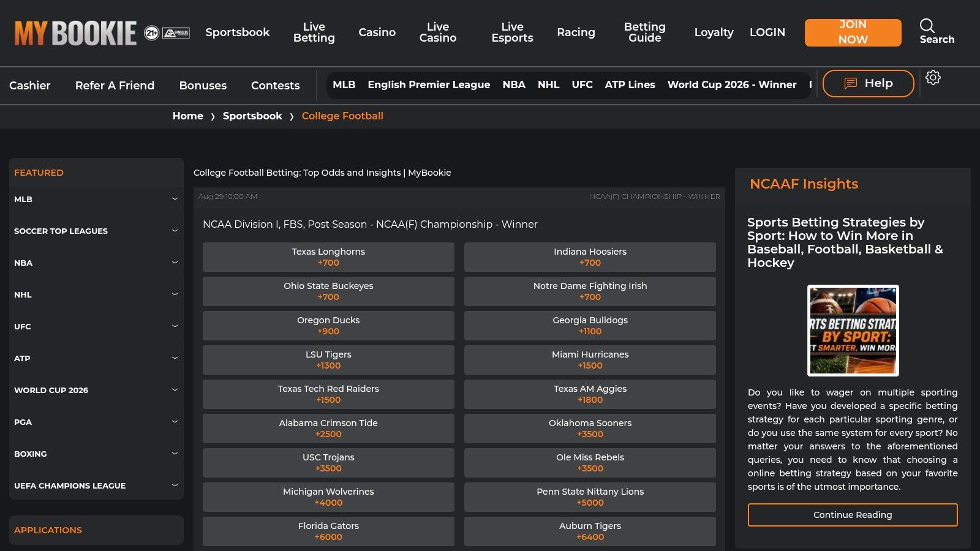
Task: Add Texas AM Aggies +1800
Action: 590,394
